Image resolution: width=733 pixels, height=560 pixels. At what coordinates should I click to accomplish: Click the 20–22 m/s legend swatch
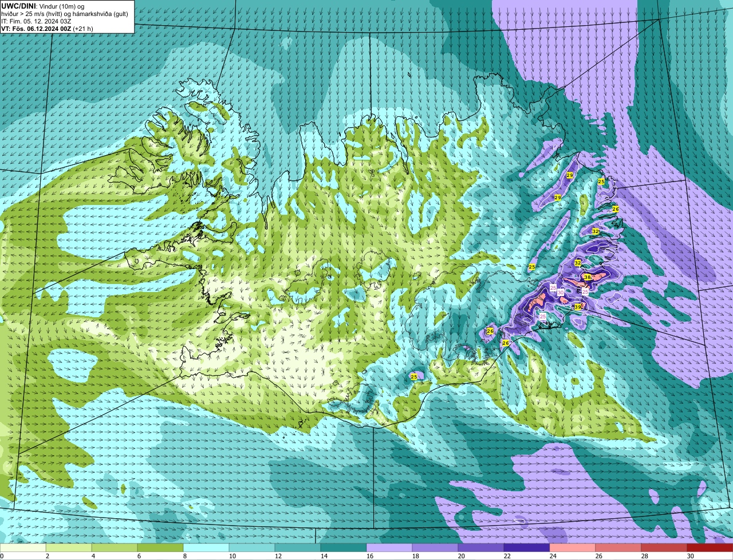[x=481, y=548]
